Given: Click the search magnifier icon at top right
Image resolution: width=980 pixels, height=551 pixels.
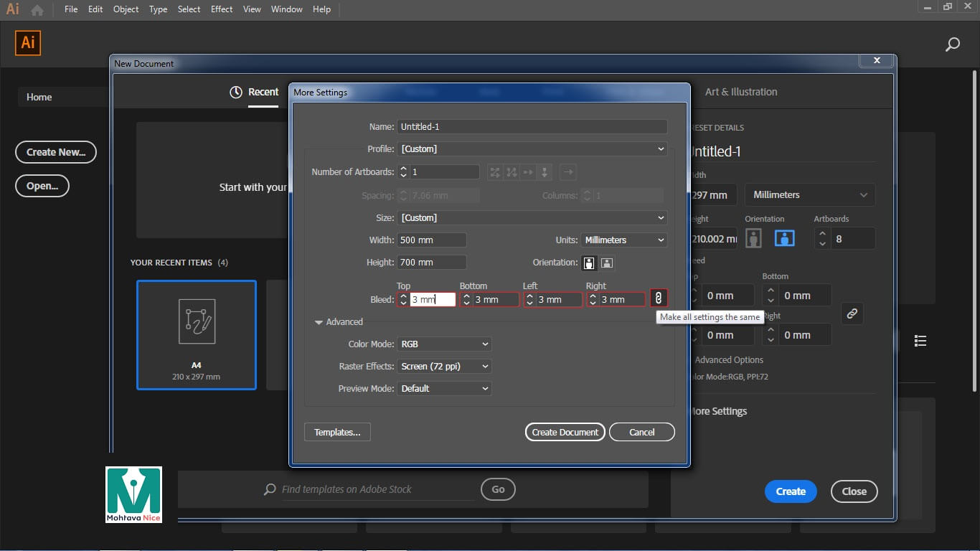Looking at the screenshot, I should pyautogui.click(x=952, y=44).
